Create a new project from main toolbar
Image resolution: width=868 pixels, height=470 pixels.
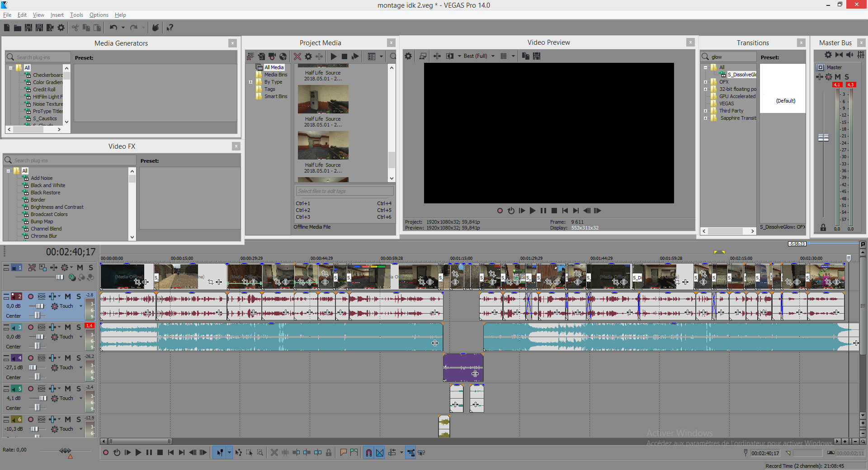point(7,28)
